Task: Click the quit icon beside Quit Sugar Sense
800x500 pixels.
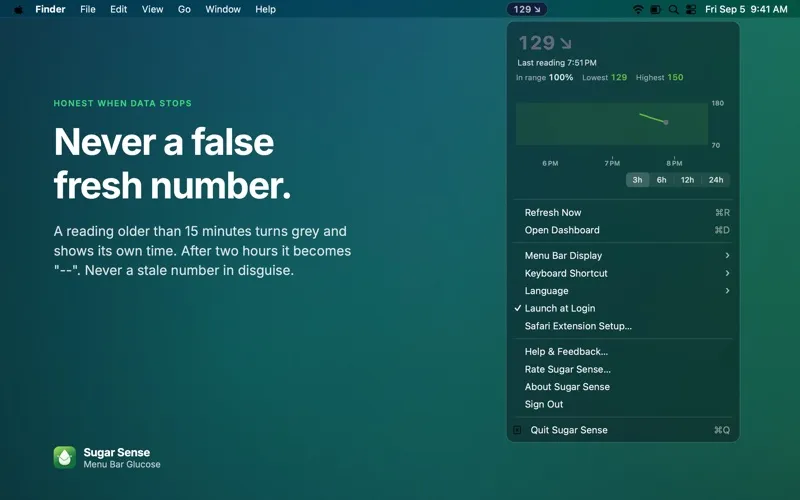Action: 517,430
